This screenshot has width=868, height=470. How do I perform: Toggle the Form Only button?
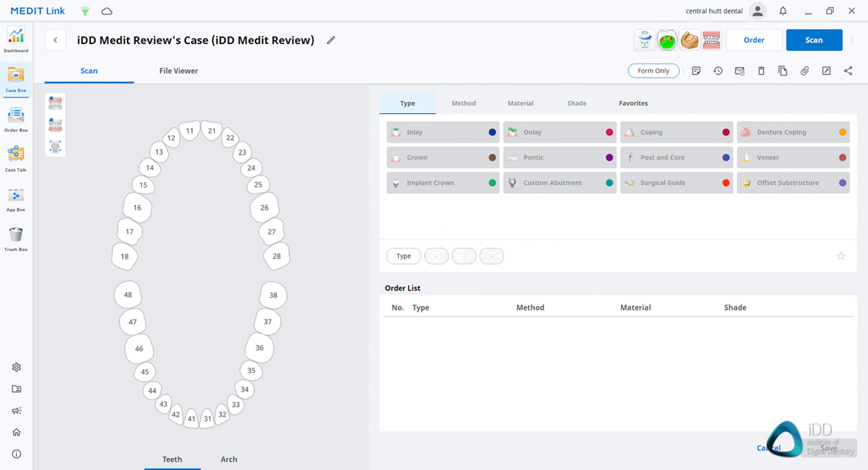pos(653,71)
